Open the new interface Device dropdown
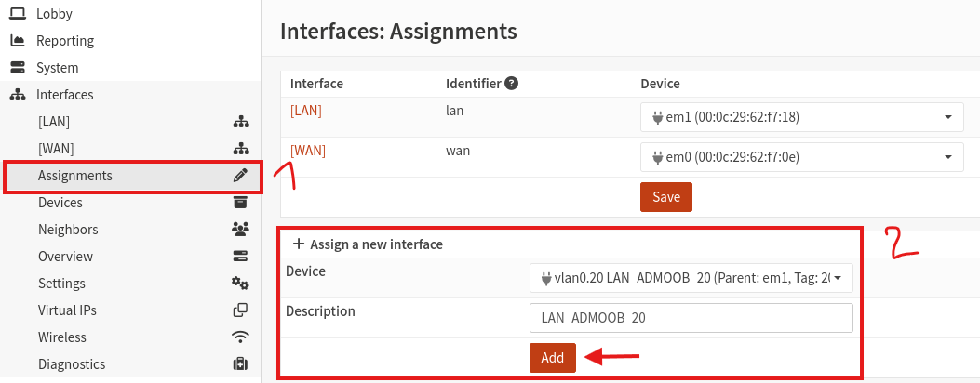Viewport: 980px width, 383px height. (691, 278)
